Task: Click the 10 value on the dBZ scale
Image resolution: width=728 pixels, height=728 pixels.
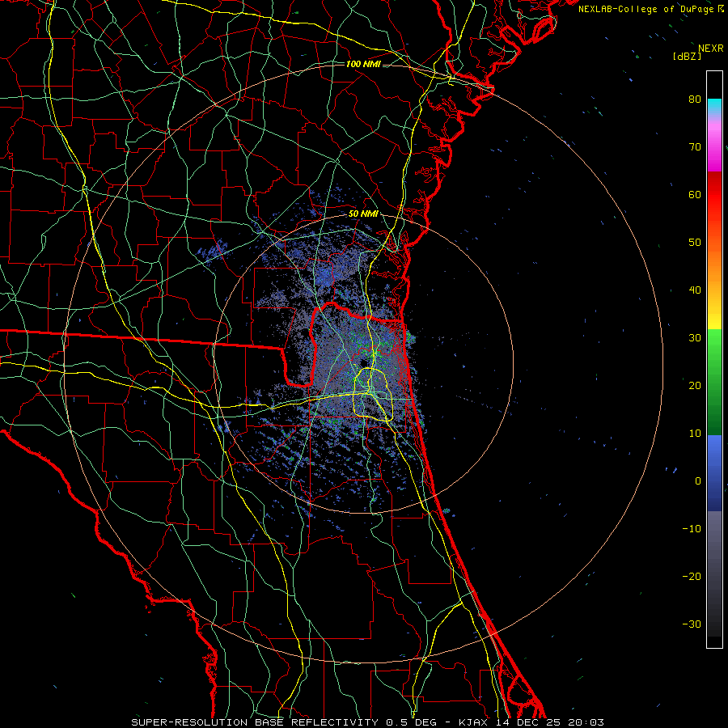Action: 695,434
